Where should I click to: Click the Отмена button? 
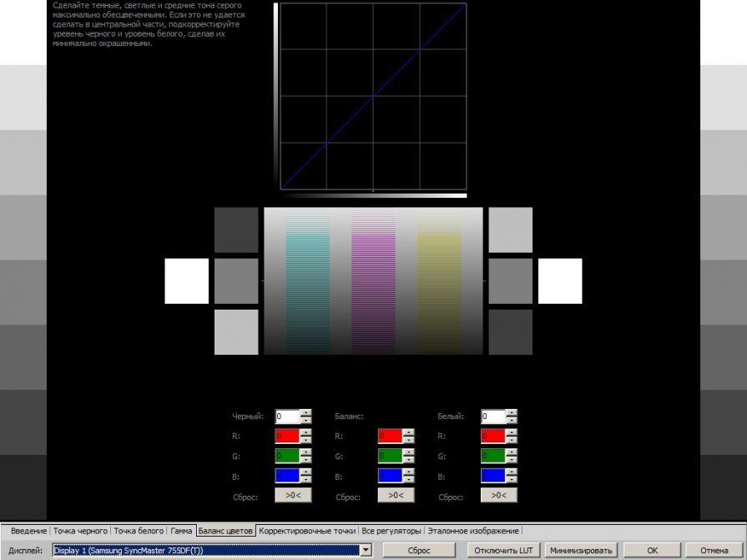(714, 551)
